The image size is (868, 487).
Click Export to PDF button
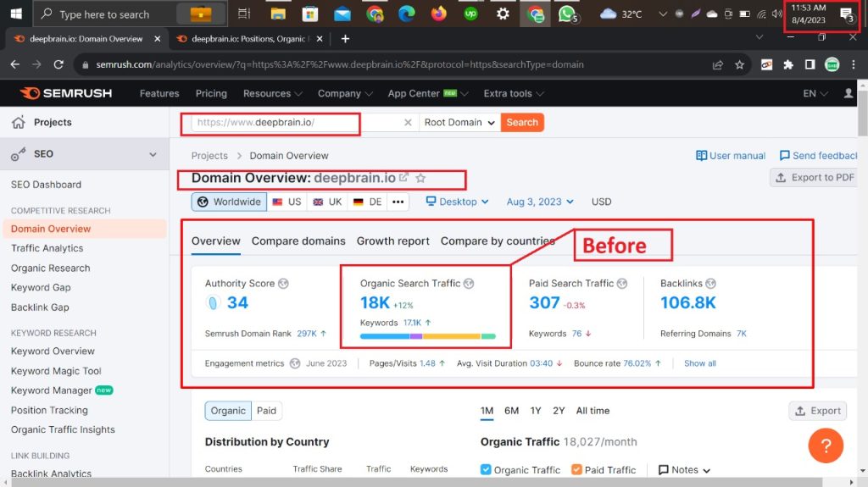(815, 178)
